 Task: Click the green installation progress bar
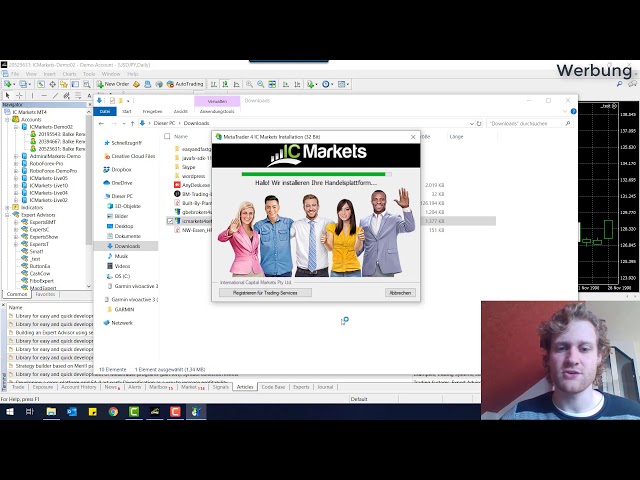(x=315, y=173)
